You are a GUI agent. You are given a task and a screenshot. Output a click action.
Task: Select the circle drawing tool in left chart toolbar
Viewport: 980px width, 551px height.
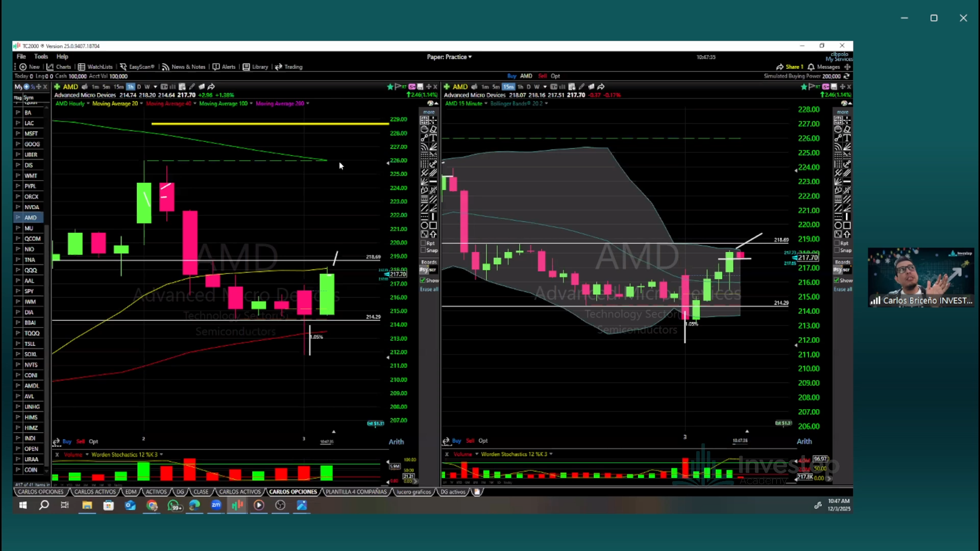click(424, 226)
